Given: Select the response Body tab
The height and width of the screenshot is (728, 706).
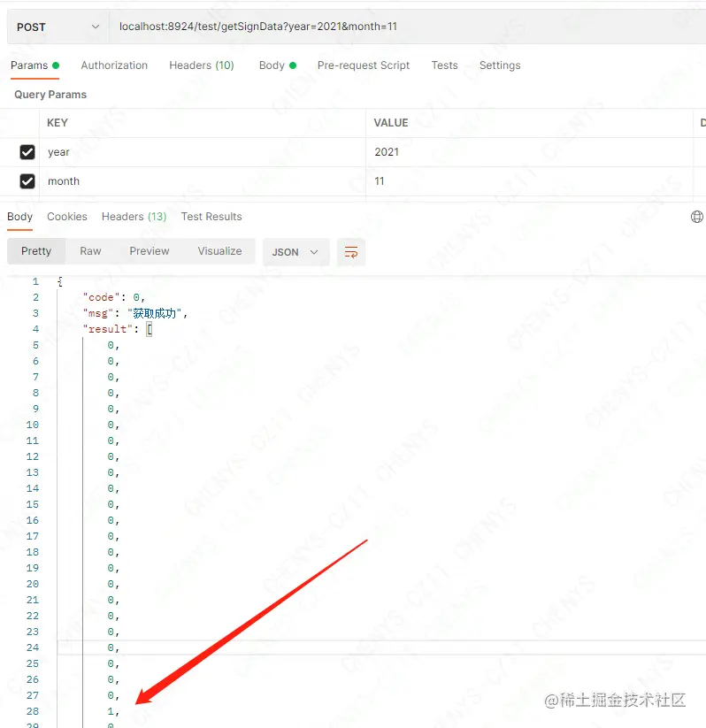Looking at the screenshot, I should (20, 217).
